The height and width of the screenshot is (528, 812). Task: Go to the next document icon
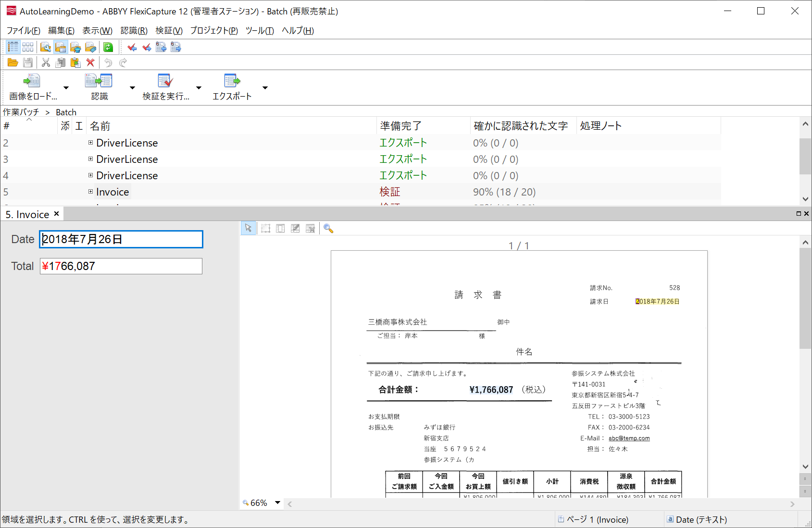tap(176, 47)
